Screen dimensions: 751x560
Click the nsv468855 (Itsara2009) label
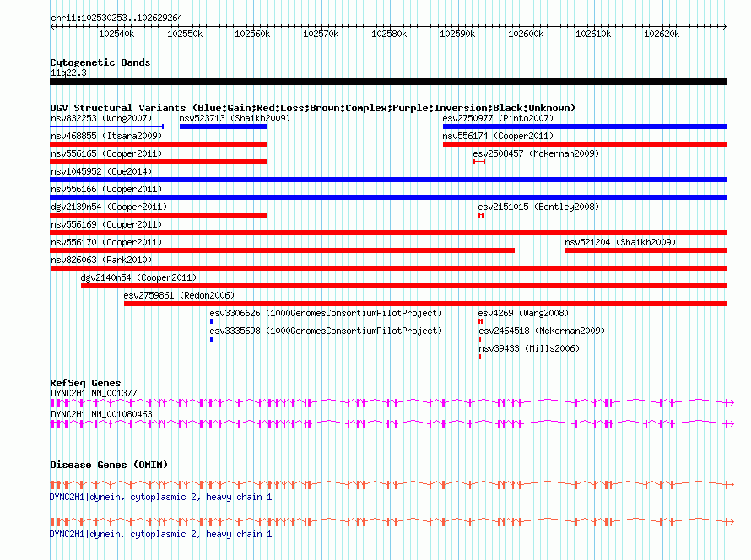(x=106, y=136)
